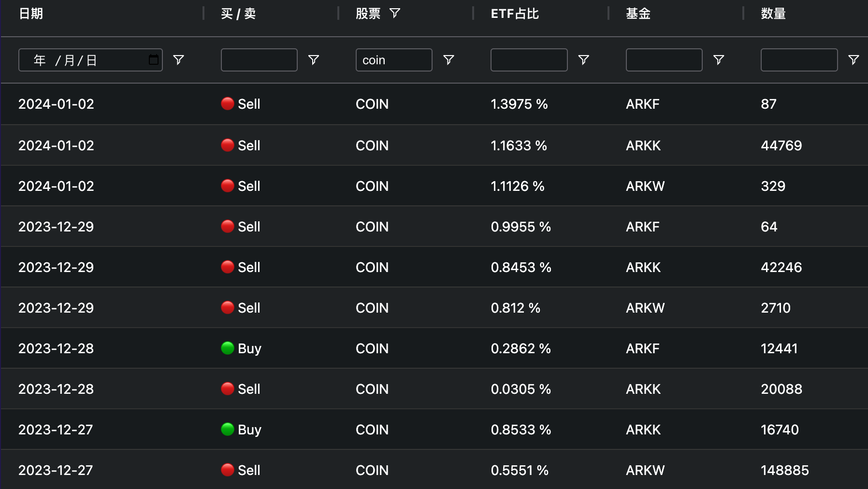The image size is (868, 489).
Task: Open the ETF占比 column filter icon
Action: tap(585, 59)
